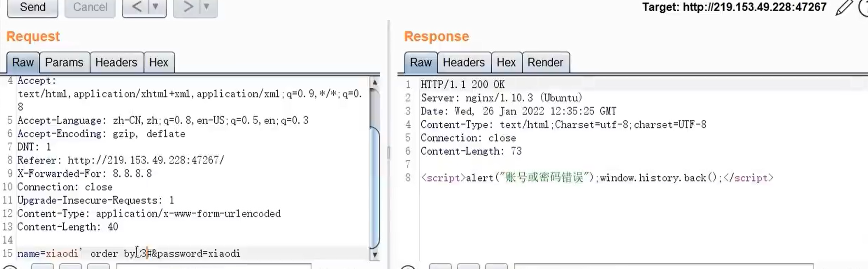
Task: Click the greyed Cancel button
Action: [90, 7]
